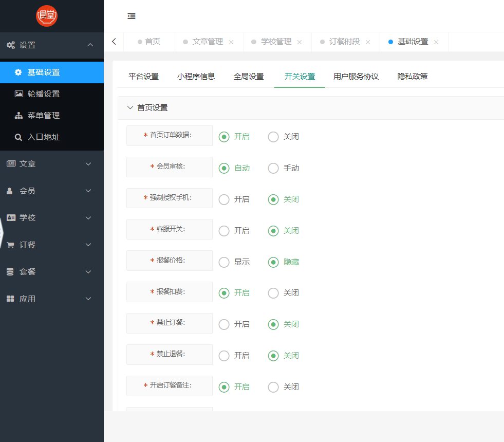Select 自动 for 会员审核
This screenshot has width=504, height=442.
point(224,168)
